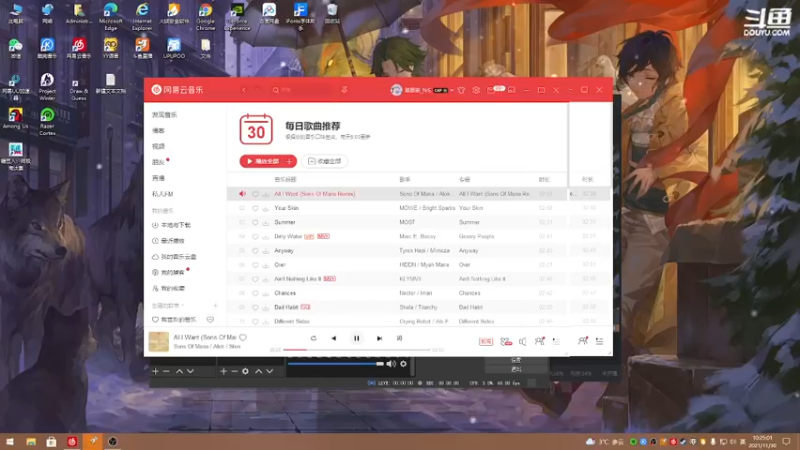Toggle the loop playback mode icon
The width and height of the screenshot is (800, 450).
click(x=313, y=338)
